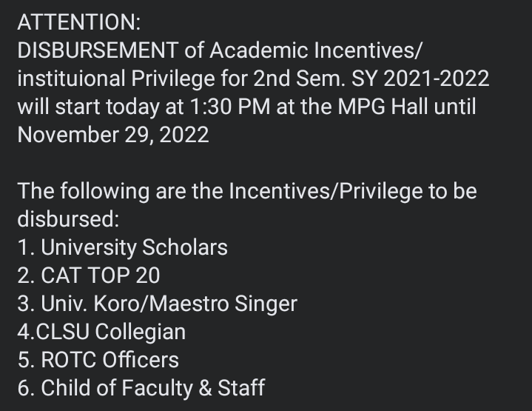Click 'The following are the Incentives/Privilege' line
The width and height of the screenshot is (532, 411).
point(220,191)
